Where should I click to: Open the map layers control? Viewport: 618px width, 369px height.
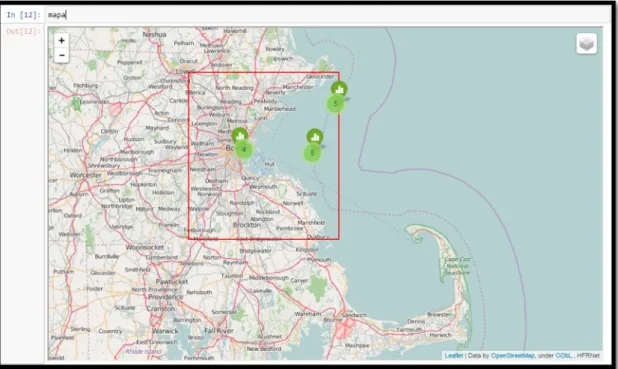[586, 43]
